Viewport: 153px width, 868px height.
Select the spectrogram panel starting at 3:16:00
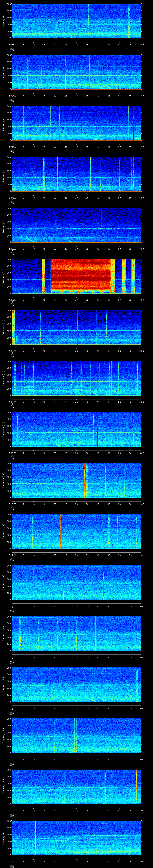[76, 787]
